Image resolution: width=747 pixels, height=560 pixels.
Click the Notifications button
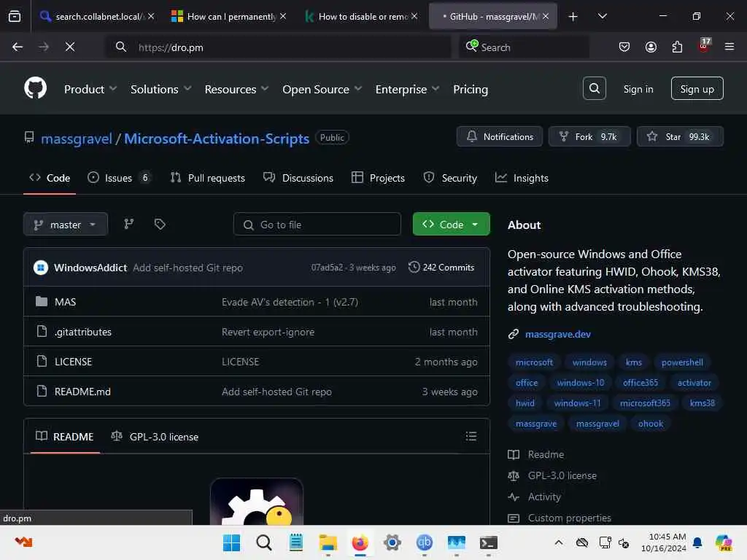click(x=499, y=136)
